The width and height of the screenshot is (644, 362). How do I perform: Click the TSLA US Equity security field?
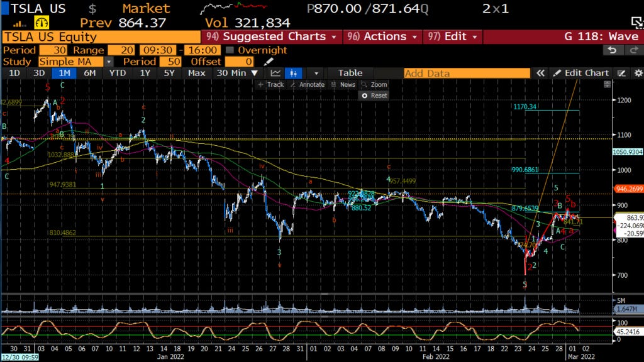[x=101, y=37]
